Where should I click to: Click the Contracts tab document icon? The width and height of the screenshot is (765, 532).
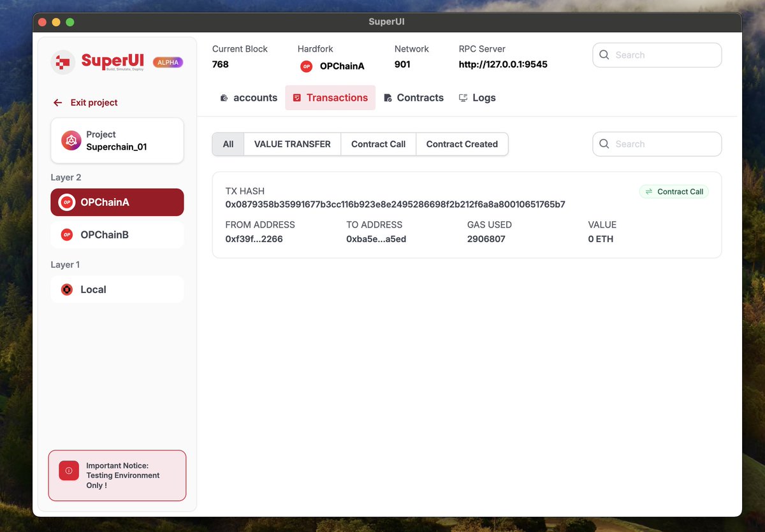388,98
